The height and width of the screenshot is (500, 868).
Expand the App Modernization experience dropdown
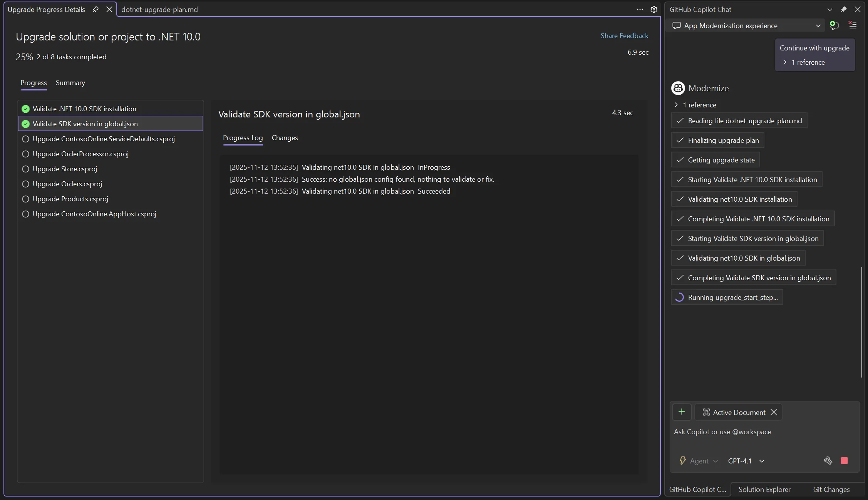pos(818,26)
